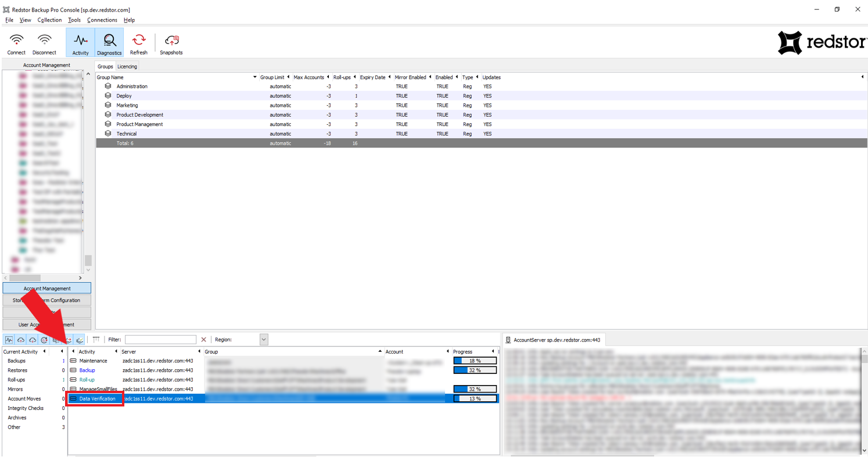Switch to the Groups tab
868x457 pixels.
pyautogui.click(x=105, y=66)
